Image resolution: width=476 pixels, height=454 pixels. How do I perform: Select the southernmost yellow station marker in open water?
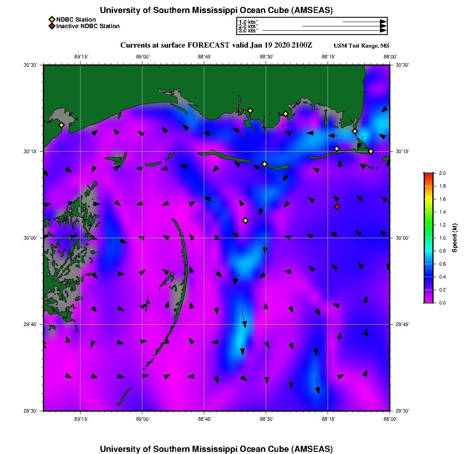click(x=245, y=221)
